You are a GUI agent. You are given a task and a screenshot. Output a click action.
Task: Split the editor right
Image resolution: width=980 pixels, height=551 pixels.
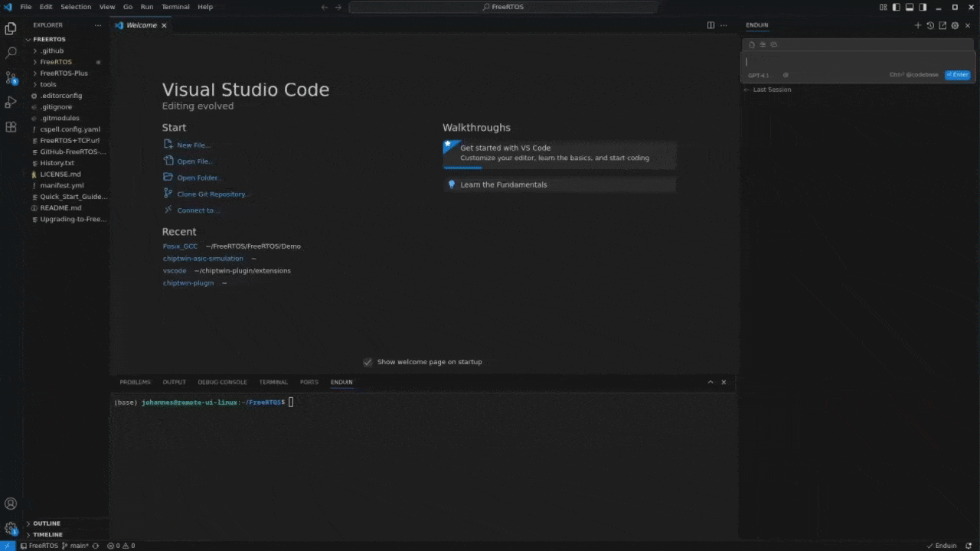[710, 25]
